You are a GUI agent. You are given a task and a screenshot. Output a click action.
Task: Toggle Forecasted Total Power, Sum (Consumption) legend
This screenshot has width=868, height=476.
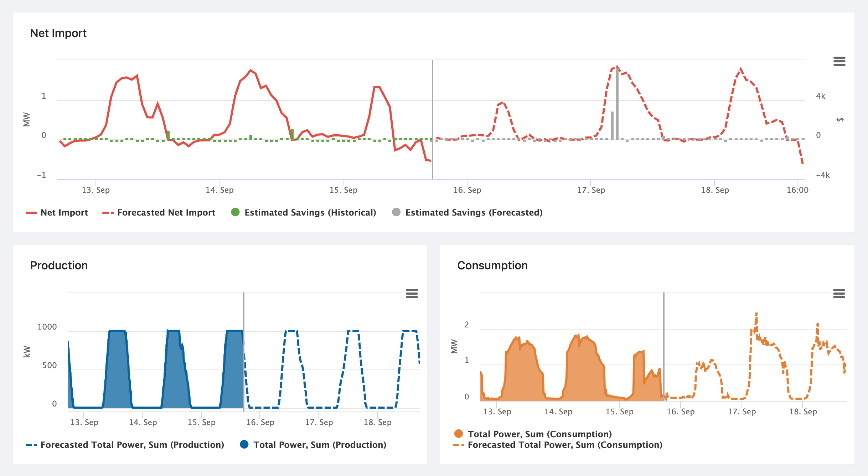[x=565, y=445]
